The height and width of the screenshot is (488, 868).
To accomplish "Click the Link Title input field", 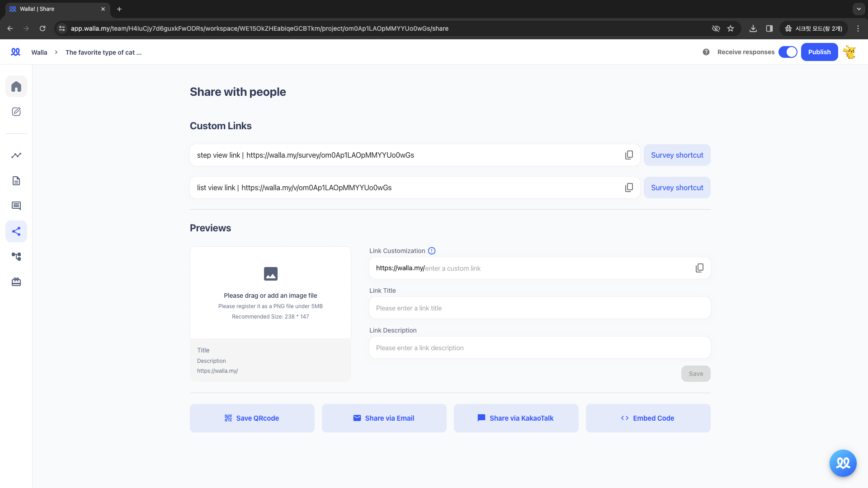I will (x=539, y=308).
